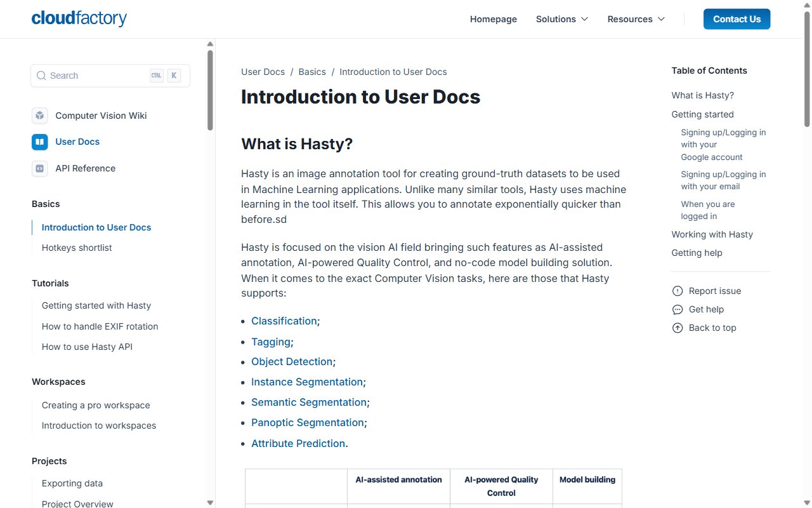
Task: Follow the Classification link
Action: pyautogui.click(x=284, y=321)
